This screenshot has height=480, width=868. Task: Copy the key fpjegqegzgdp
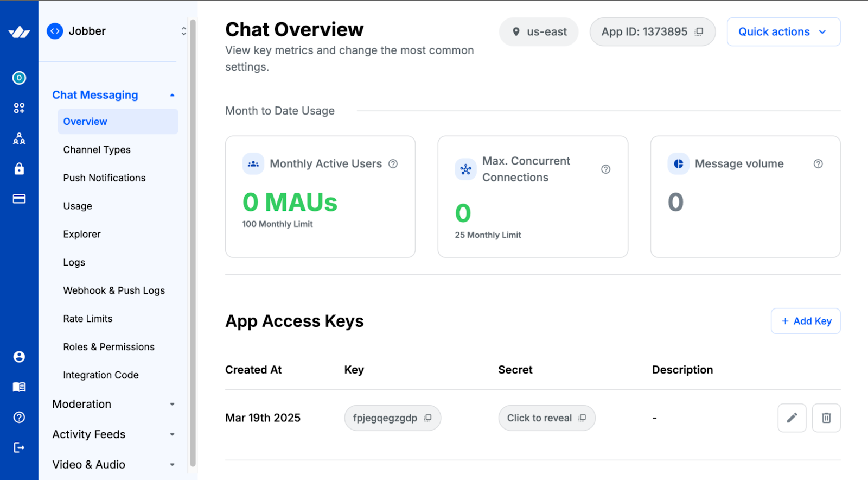click(429, 418)
